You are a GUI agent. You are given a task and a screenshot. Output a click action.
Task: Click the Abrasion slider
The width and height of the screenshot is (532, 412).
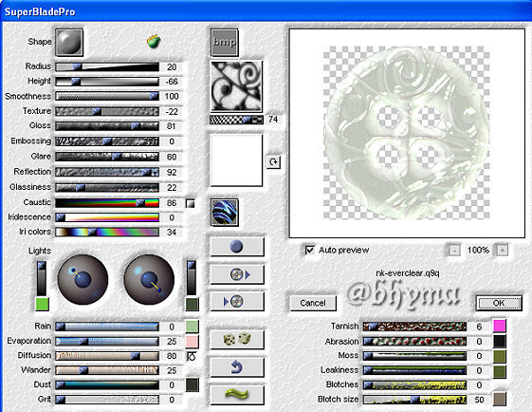(x=414, y=342)
